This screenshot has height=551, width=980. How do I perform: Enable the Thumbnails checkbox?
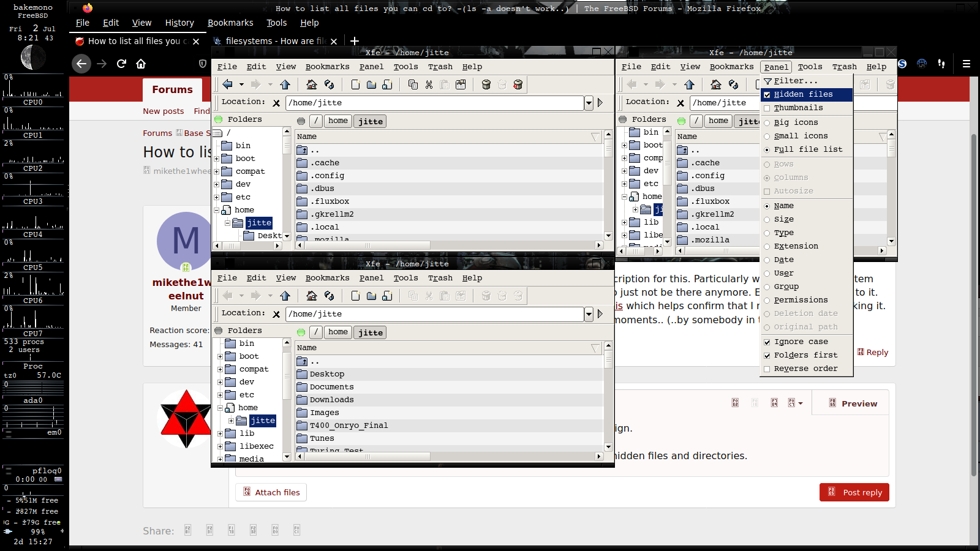click(767, 108)
